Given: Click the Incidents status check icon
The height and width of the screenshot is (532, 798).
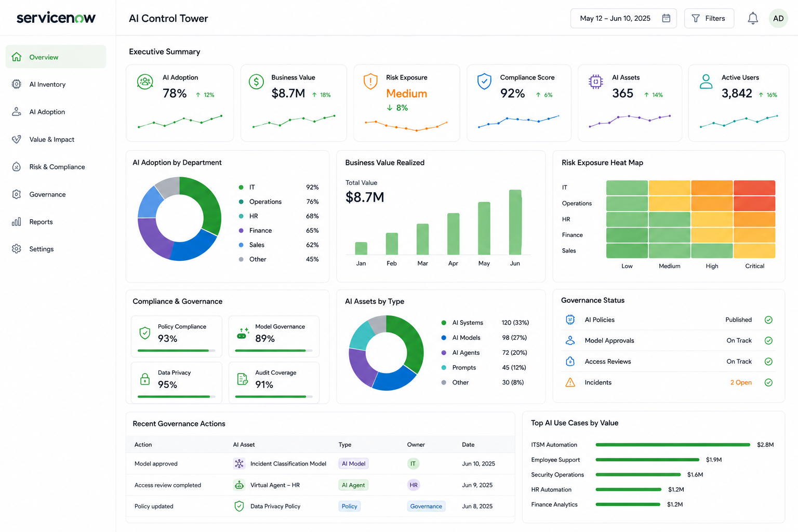Looking at the screenshot, I should pyautogui.click(x=768, y=382).
